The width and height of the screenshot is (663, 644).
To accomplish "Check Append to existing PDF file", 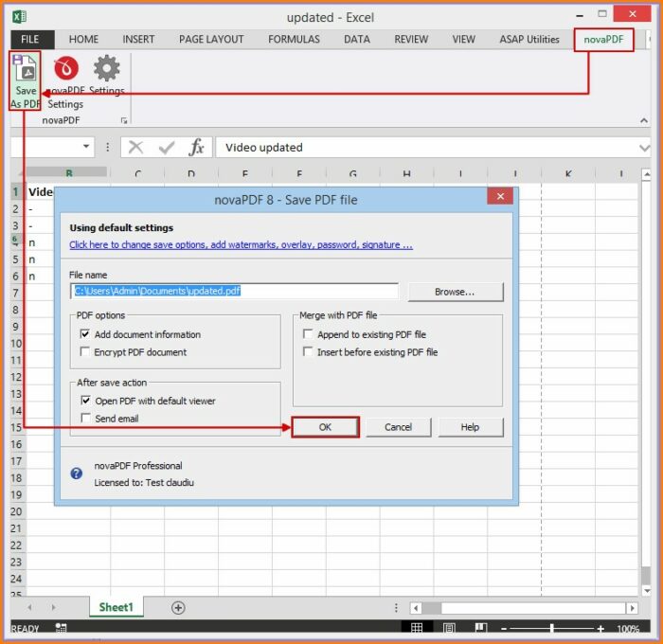I will pyautogui.click(x=308, y=334).
